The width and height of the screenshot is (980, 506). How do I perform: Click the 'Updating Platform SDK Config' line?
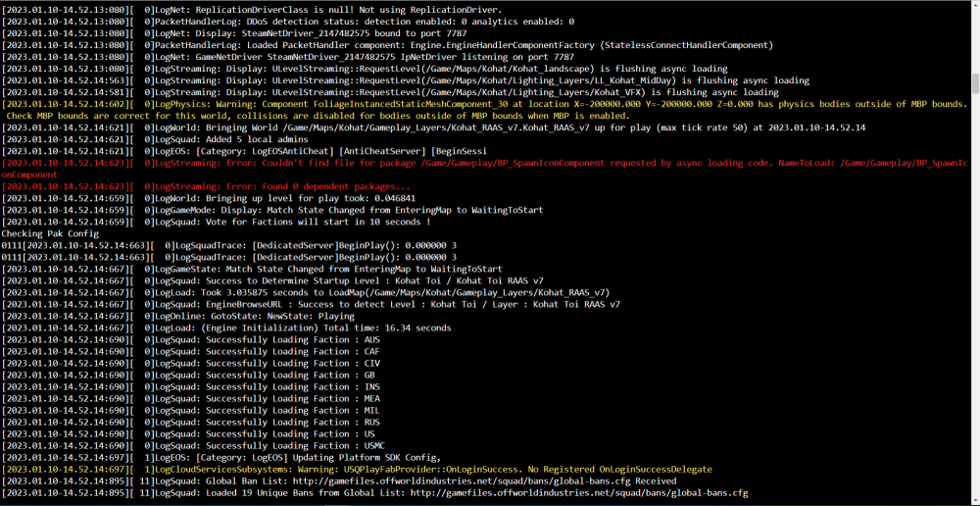pyautogui.click(x=221, y=458)
